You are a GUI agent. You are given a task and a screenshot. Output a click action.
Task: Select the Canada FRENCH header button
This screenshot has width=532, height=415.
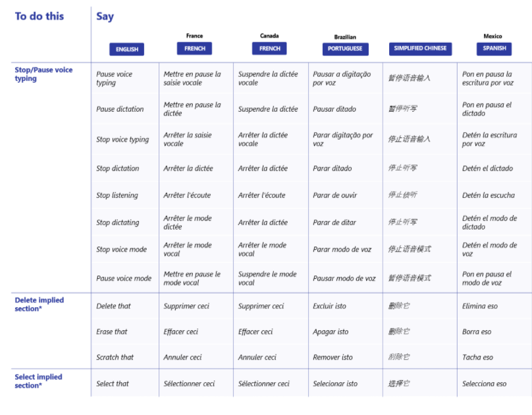coord(269,48)
